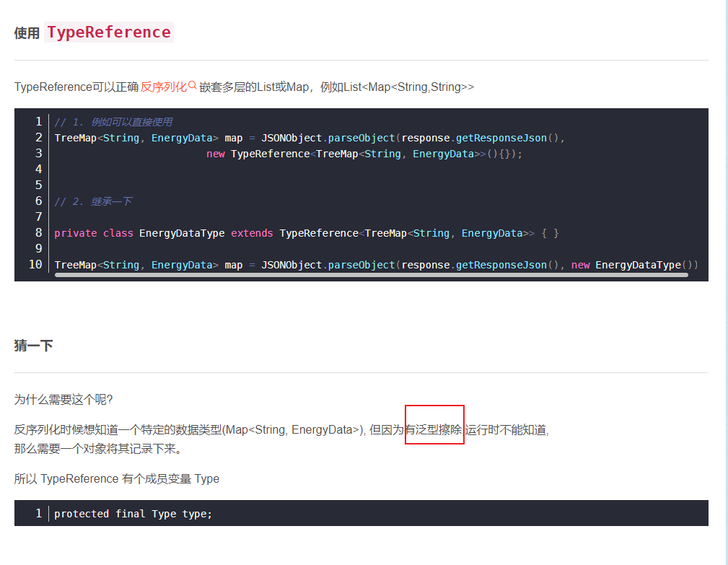Click line number 1 of bottom code block
Image resolution: width=728 pixels, height=565 pixels.
[39, 513]
